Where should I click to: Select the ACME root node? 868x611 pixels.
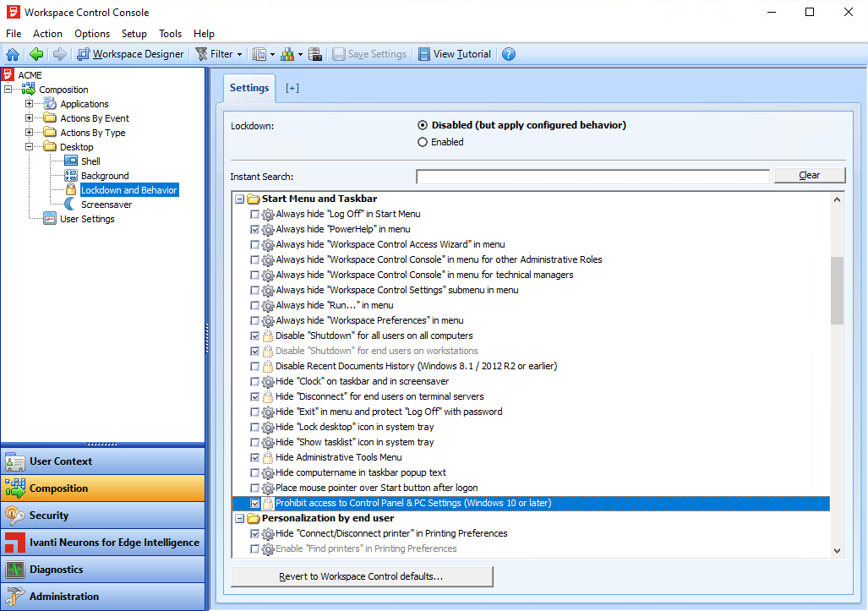(x=30, y=74)
